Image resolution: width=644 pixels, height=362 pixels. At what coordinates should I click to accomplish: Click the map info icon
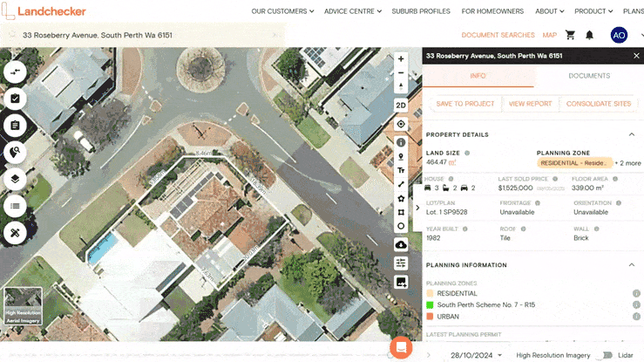401,142
